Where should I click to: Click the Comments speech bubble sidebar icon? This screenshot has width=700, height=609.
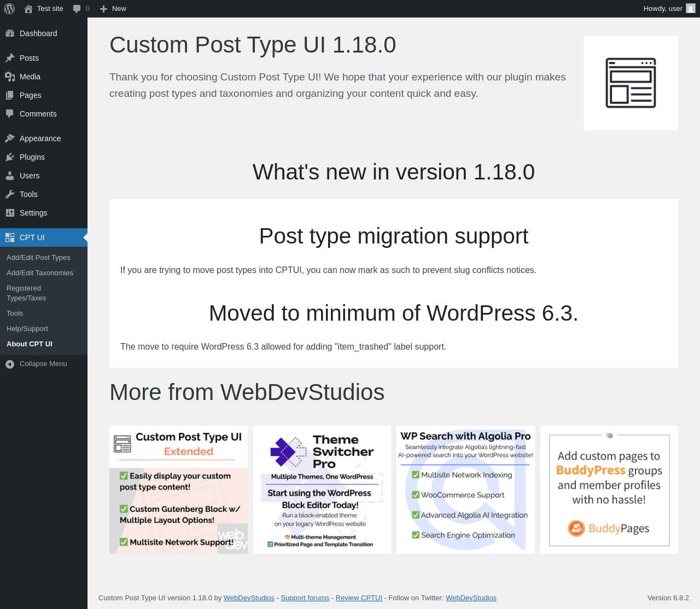click(10, 114)
